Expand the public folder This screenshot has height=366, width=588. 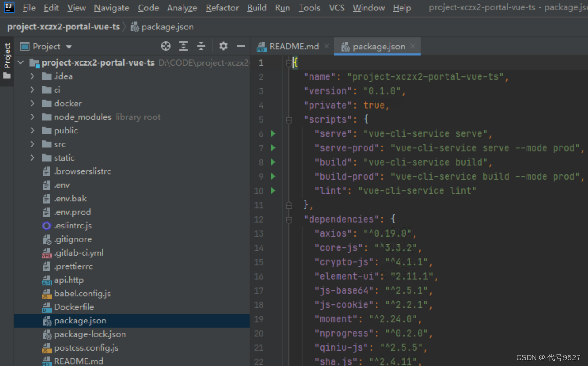[33, 131]
